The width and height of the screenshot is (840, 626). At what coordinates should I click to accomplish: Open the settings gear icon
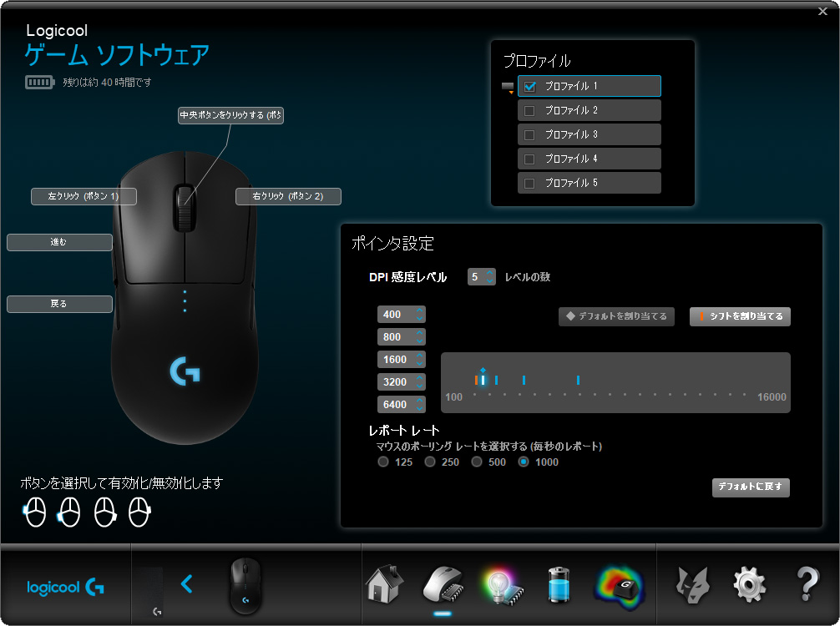pos(749,585)
